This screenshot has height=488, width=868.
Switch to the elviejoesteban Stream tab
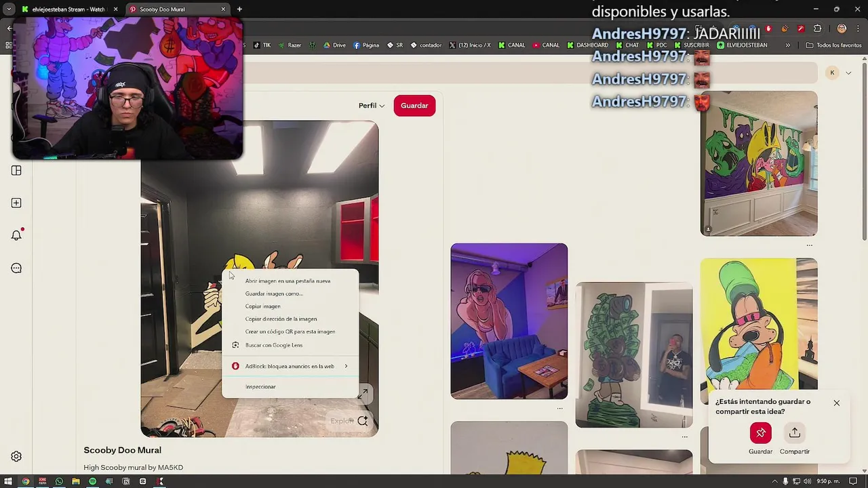click(x=68, y=9)
